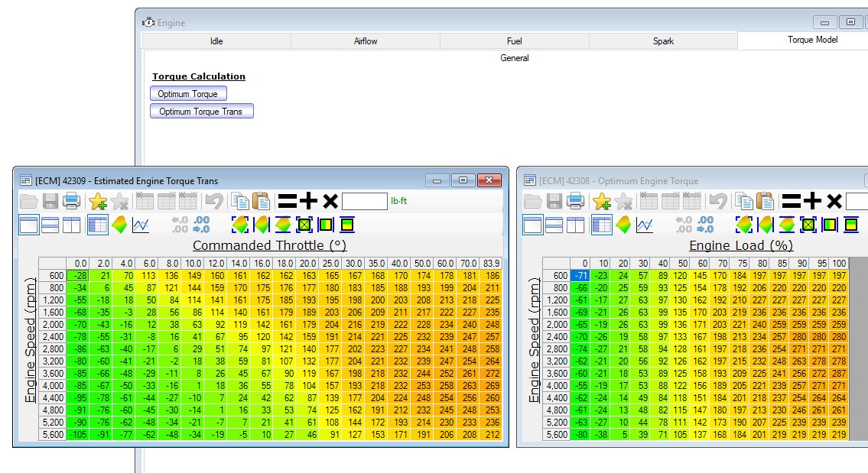
Task: Switch to the Idle tab
Action: tap(216, 41)
